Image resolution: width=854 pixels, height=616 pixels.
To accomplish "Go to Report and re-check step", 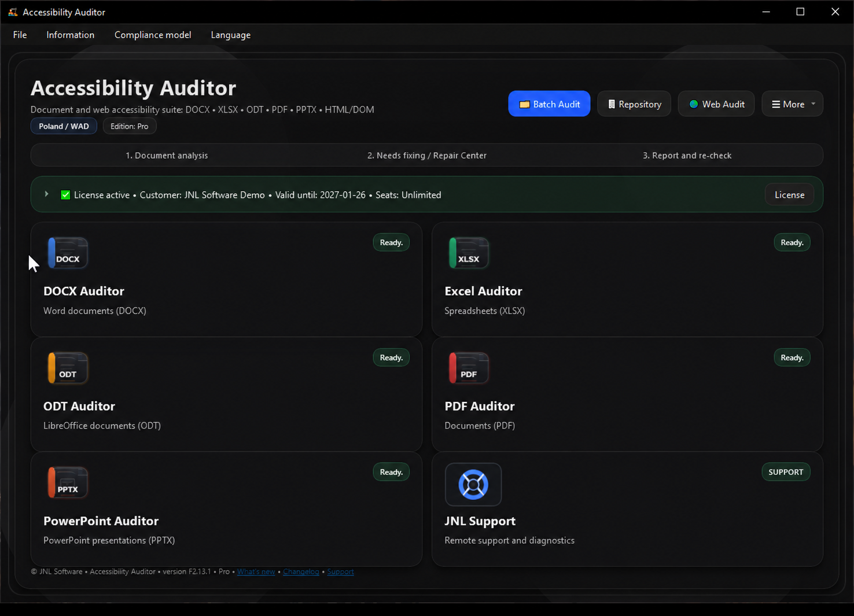I will tap(687, 156).
